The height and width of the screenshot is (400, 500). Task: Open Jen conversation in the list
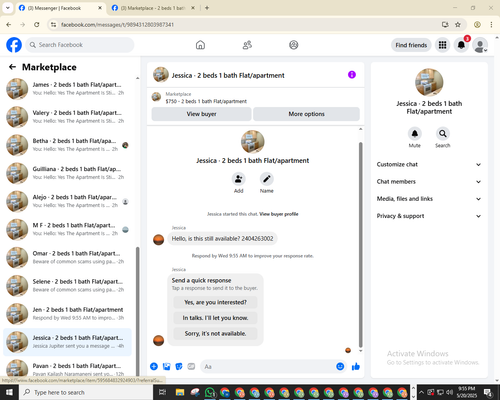67,314
